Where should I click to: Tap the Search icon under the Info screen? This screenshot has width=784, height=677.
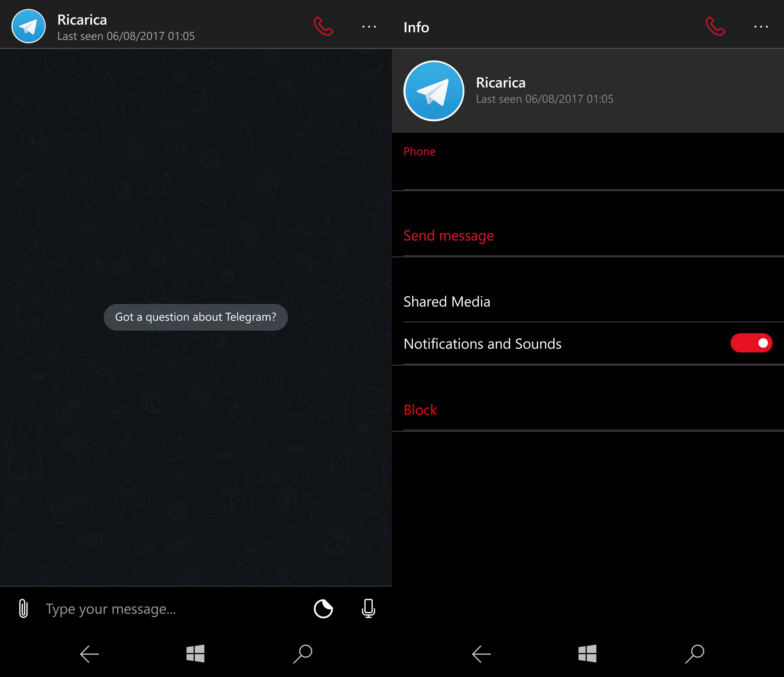pyautogui.click(x=695, y=654)
